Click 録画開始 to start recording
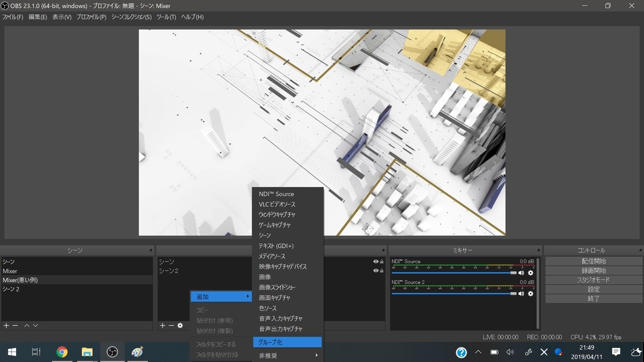Screen dimensions: 644x362 594,270
